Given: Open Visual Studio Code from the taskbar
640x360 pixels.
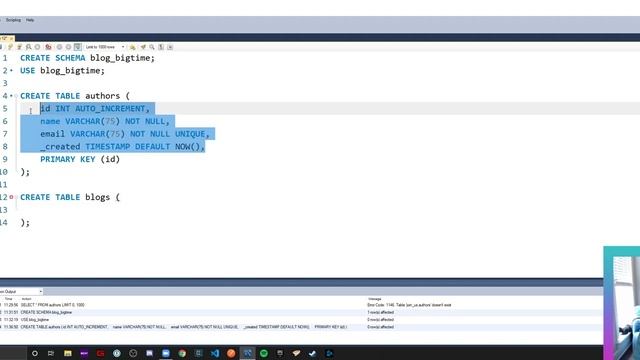Looking at the screenshot, I should click(x=215, y=353).
